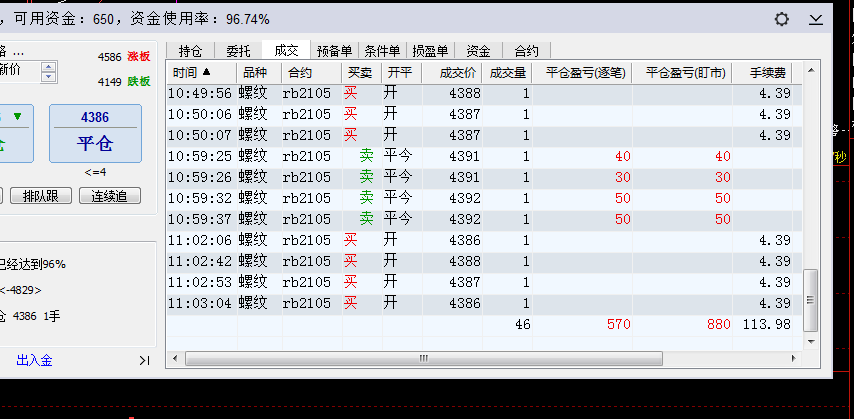Click the vertical scrollbar thumb

point(811,300)
